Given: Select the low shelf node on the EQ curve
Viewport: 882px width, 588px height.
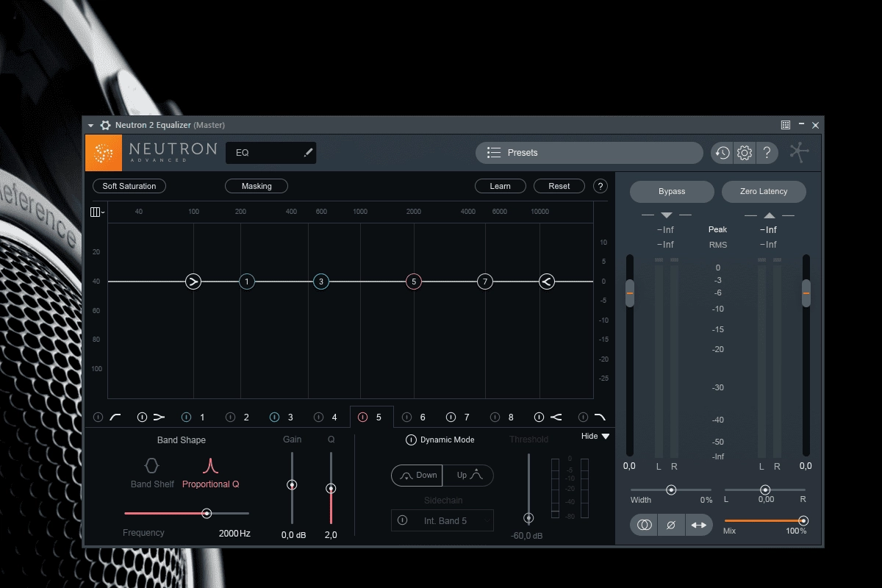Looking at the screenshot, I should [193, 282].
